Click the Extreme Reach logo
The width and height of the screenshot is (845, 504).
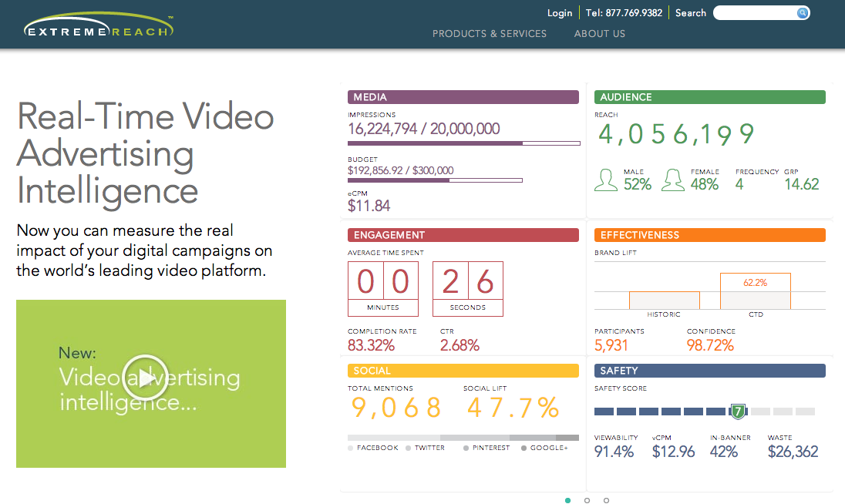click(x=99, y=27)
